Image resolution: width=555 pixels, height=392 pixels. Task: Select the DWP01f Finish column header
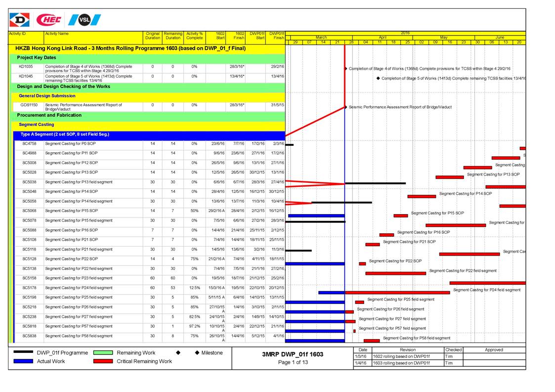click(x=275, y=38)
